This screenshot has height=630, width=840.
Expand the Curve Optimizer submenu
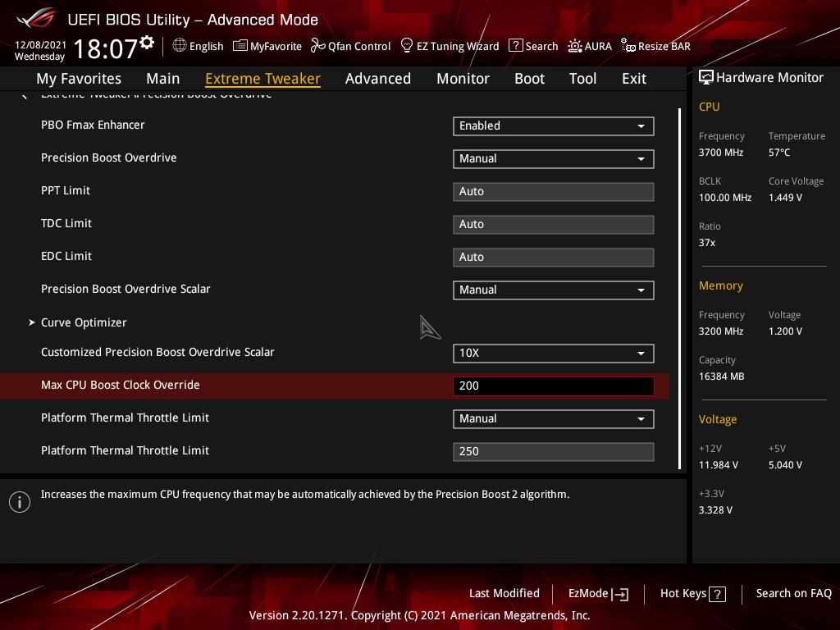click(84, 322)
